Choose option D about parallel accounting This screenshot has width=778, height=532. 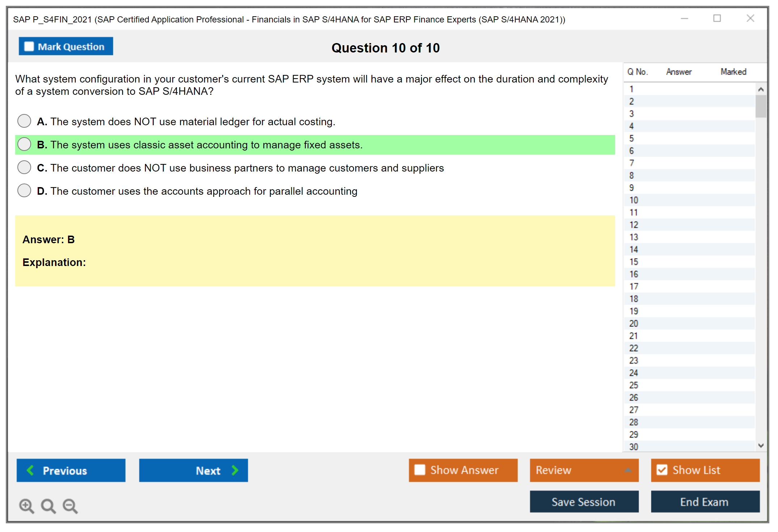point(24,190)
